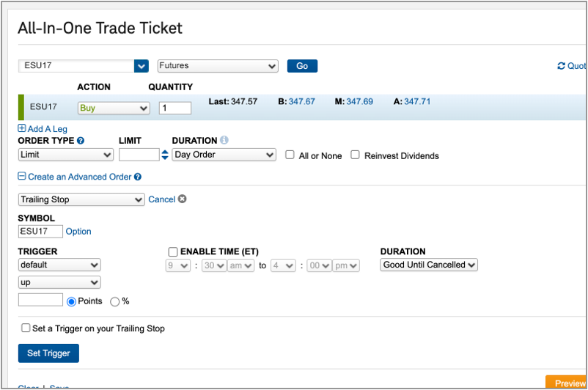The height and width of the screenshot is (390, 588).
Task: Click the Cancel link
Action: point(161,199)
